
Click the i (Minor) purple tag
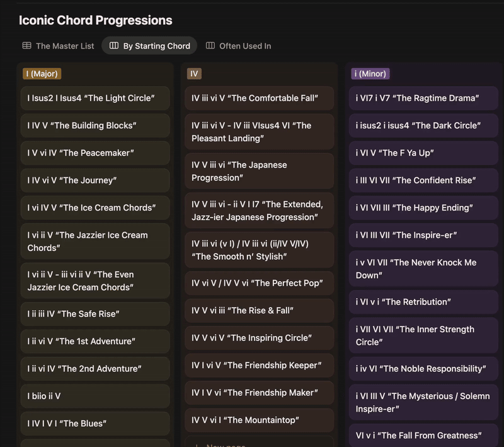370,74
